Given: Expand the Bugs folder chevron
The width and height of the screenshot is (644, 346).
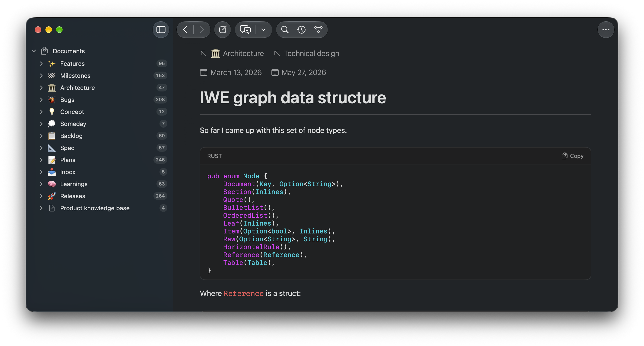Looking at the screenshot, I should [x=41, y=99].
